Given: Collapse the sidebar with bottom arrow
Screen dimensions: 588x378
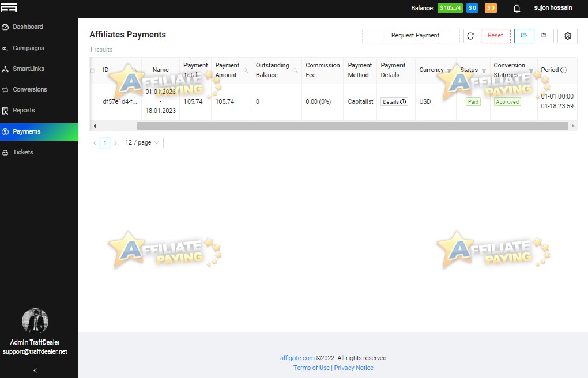Looking at the screenshot, I should click(35, 371).
